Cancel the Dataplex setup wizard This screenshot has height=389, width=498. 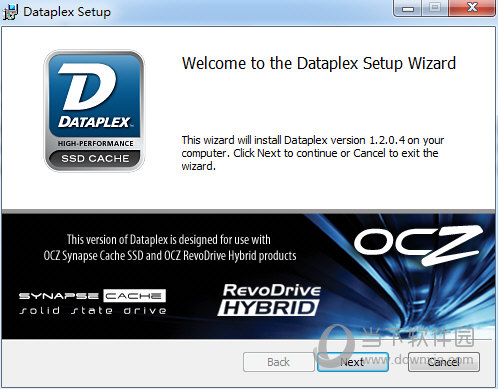click(444, 362)
